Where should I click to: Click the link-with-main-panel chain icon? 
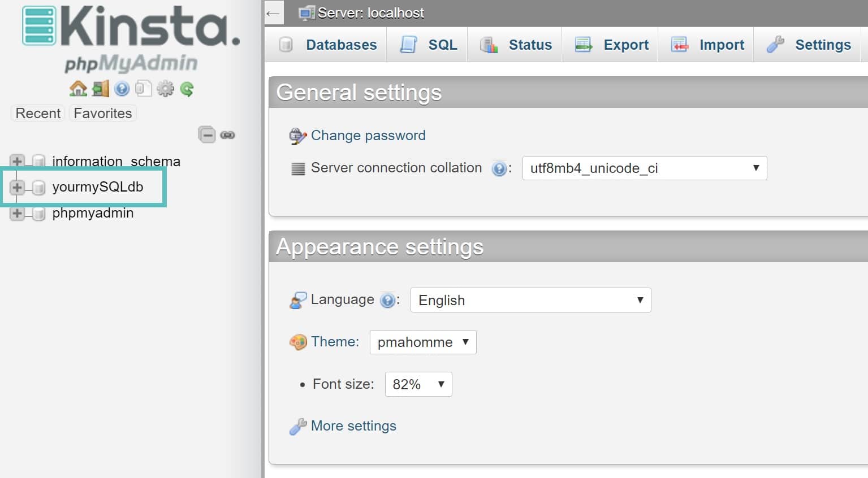(227, 135)
